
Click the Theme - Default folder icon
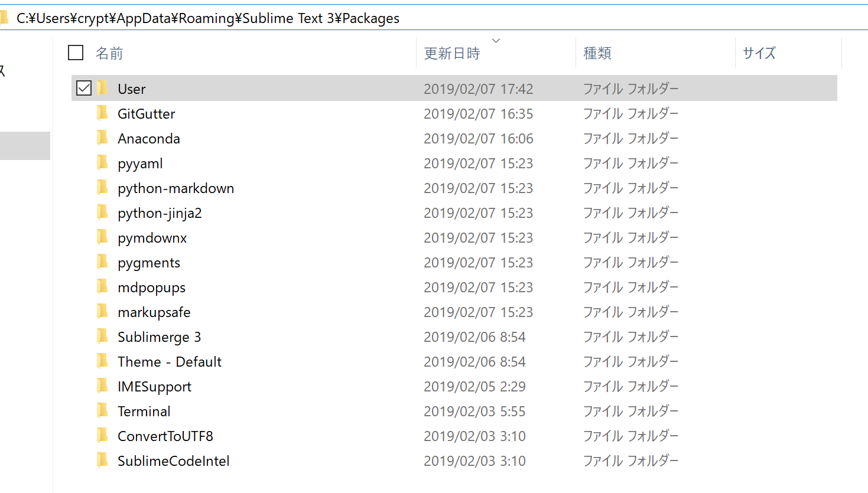103,361
